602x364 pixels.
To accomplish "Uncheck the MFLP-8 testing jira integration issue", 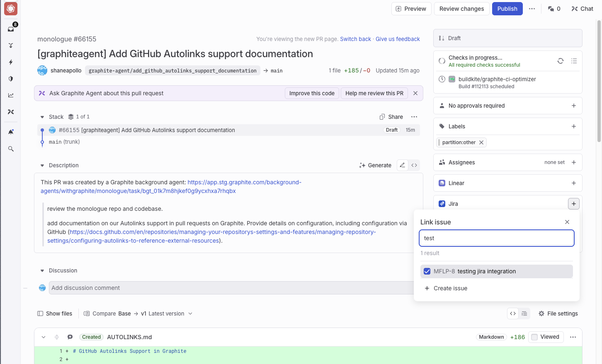I will click(427, 271).
